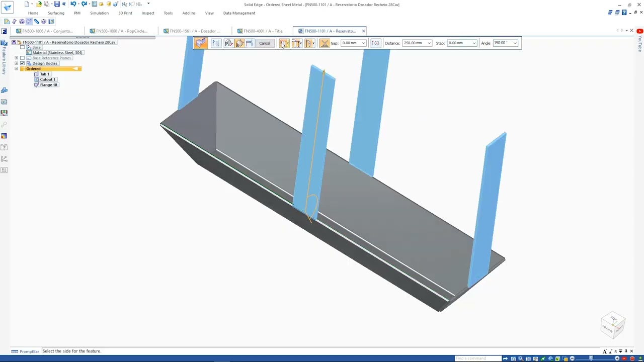Click the zoom in plus button
Viewport: 644px width, 362px height.
(617, 358)
